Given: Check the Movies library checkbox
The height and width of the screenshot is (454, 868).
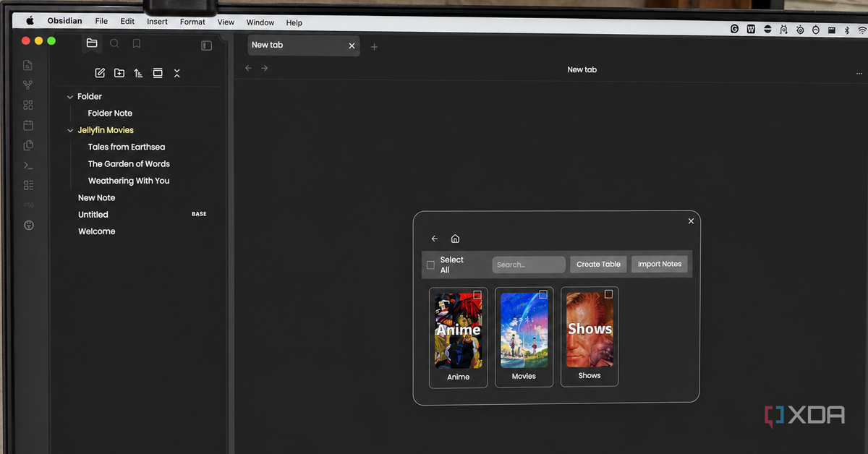Looking at the screenshot, I should pos(543,294).
